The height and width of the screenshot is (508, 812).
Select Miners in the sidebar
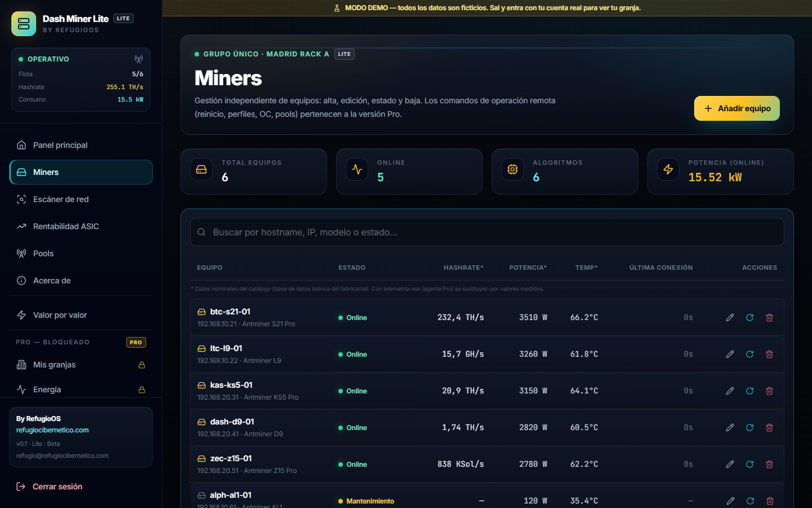tap(81, 172)
